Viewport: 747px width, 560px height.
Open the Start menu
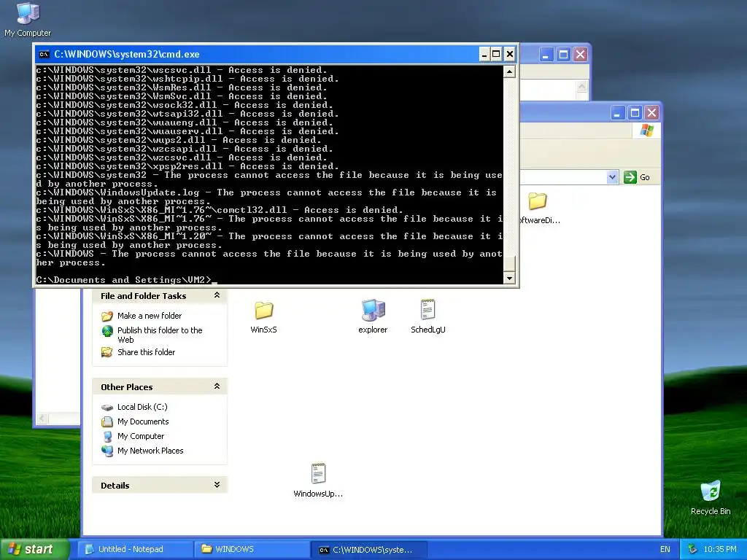pos(34,549)
